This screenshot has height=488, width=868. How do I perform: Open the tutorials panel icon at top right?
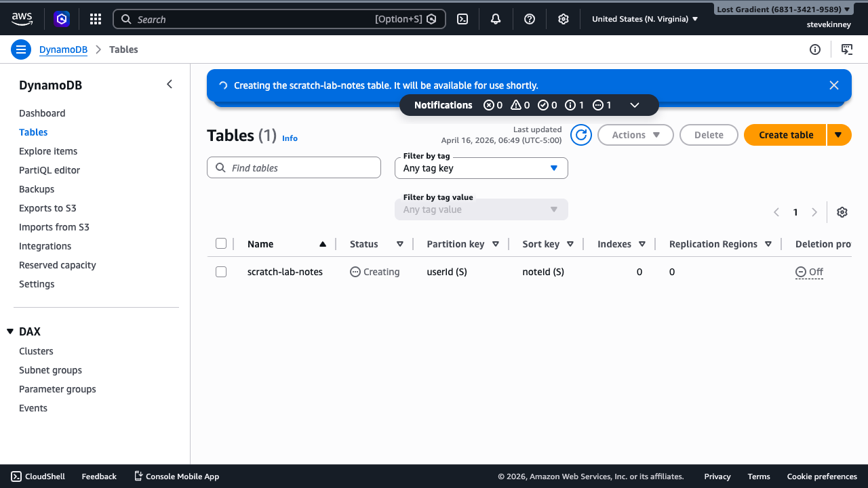point(847,49)
